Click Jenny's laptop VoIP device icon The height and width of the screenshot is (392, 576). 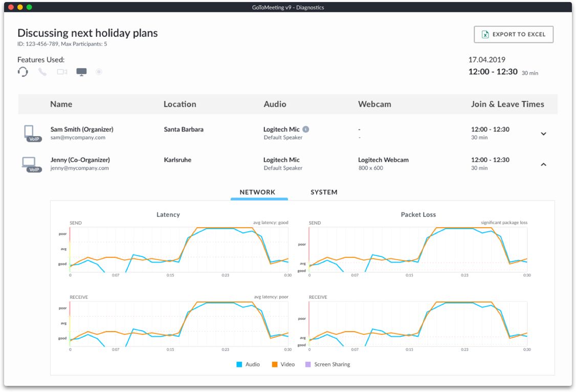click(31, 164)
